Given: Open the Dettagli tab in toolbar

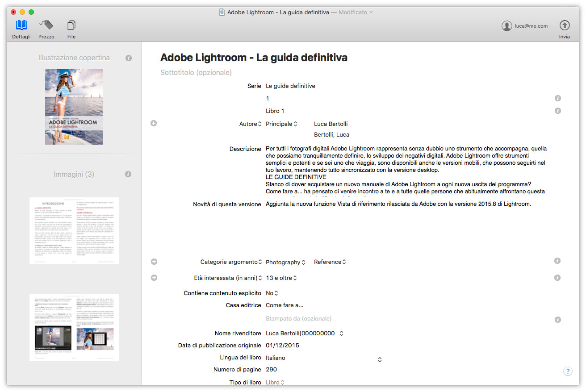Looking at the screenshot, I should [x=21, y=29].
